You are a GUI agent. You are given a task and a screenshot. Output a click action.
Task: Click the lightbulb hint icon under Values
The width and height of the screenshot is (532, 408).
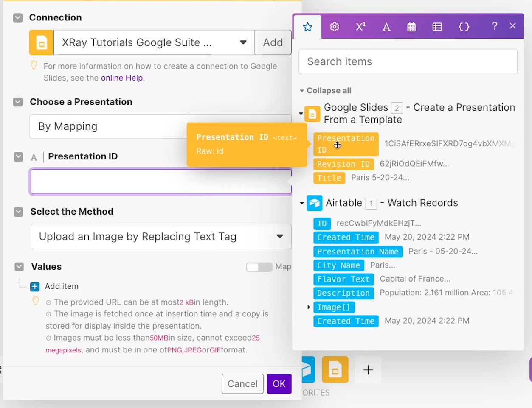coord(36,301)
